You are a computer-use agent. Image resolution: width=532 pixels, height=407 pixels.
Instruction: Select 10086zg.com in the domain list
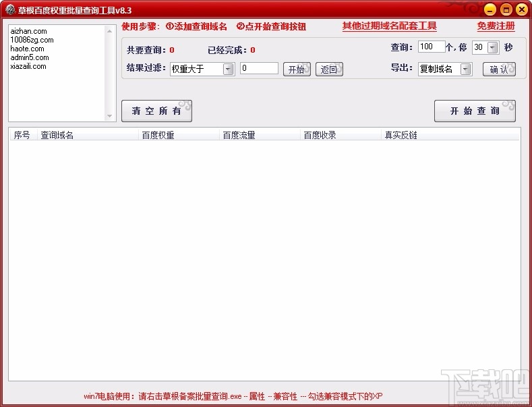pos(32,40)
